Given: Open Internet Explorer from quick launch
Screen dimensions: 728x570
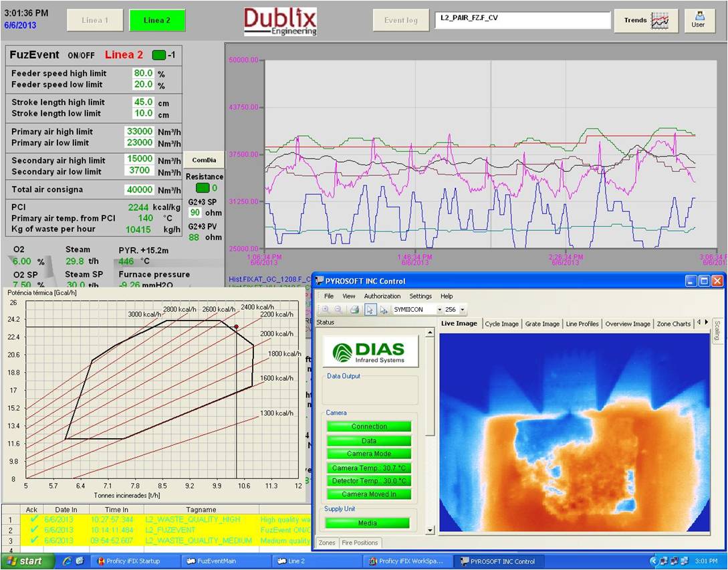Looking at the screenshot, I should click(66, 561).
